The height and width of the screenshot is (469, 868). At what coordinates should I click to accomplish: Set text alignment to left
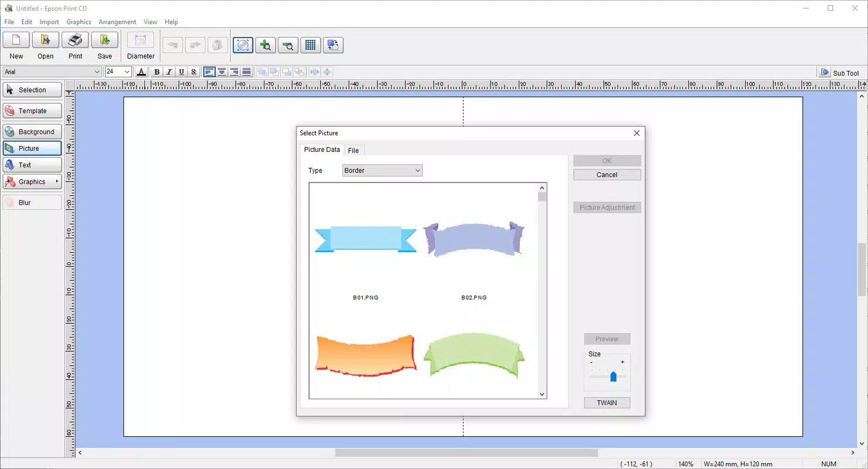(x=210, y=72)
